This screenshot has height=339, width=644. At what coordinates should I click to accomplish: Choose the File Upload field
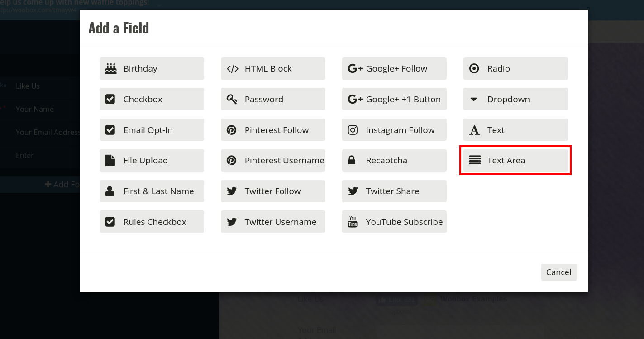[x=152, y=160]
